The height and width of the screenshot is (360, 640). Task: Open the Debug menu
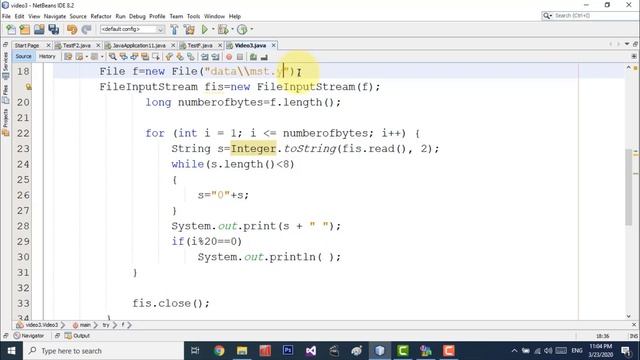point(137,16)
